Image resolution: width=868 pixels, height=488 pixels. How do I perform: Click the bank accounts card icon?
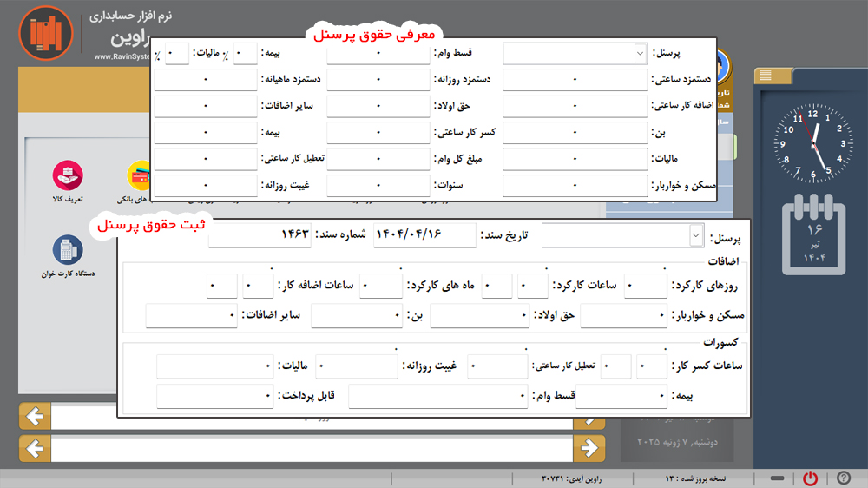point(139,176)
